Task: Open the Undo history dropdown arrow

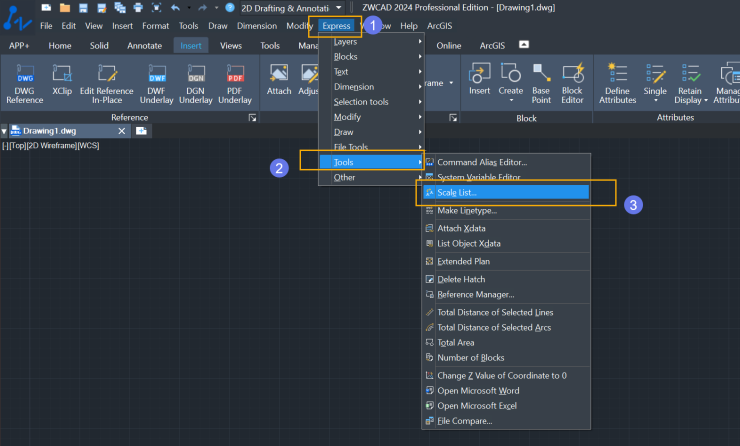Action: click(189, 8)
